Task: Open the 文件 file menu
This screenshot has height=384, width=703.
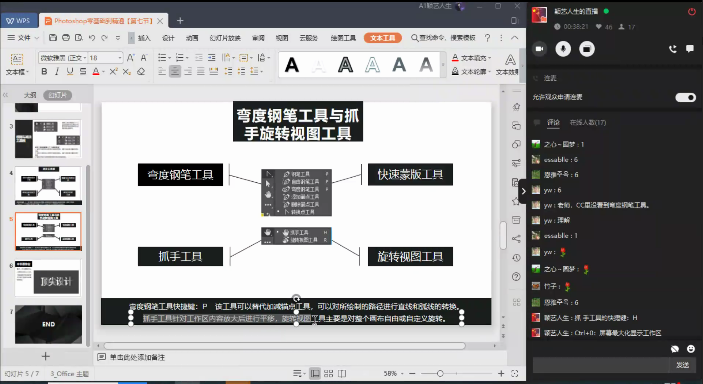Action: tap(23, 38)
